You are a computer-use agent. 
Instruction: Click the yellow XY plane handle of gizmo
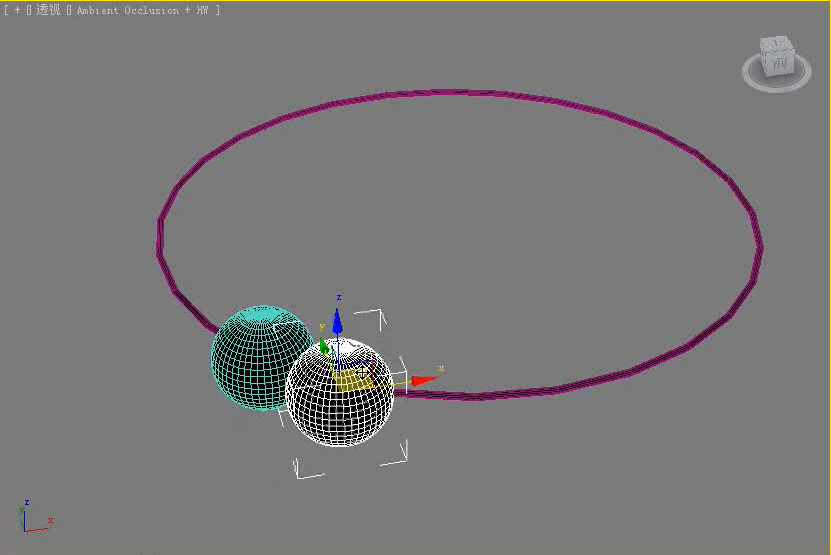tap(352, 380)
